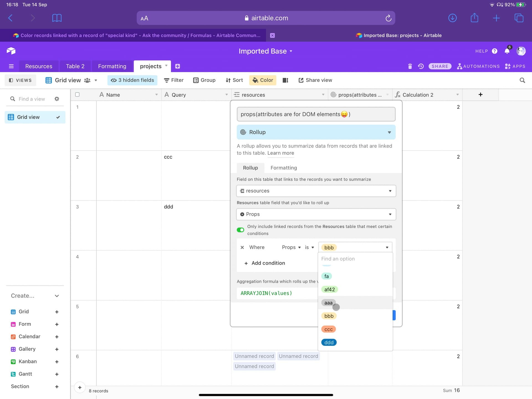Go back using Safari back arrow
The image size is (532, 399).
coord(10,18)
